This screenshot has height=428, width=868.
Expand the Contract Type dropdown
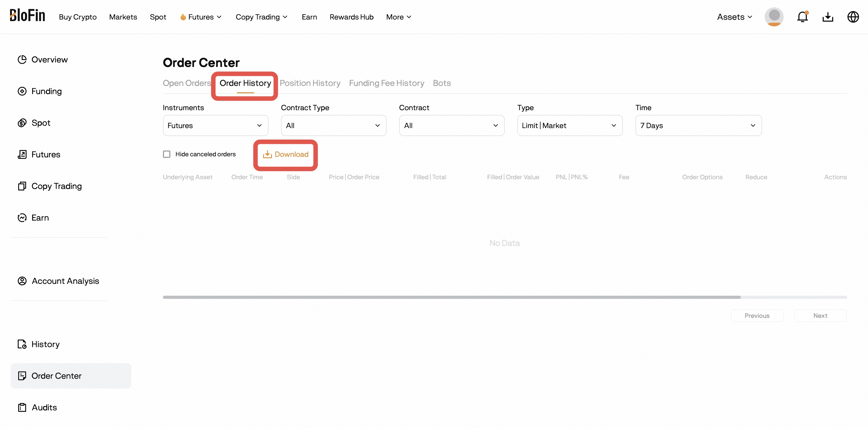(x=333, y=125)
